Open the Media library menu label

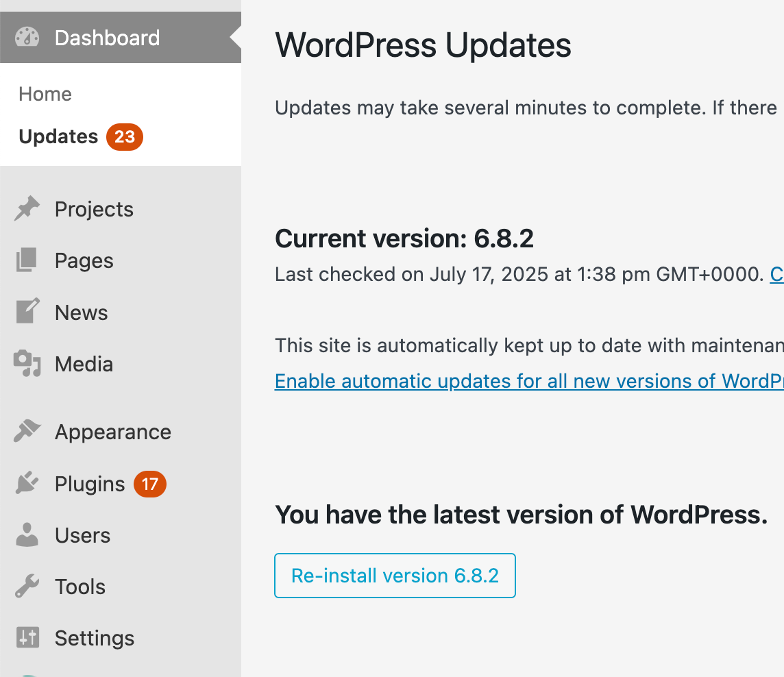(84, 364)
